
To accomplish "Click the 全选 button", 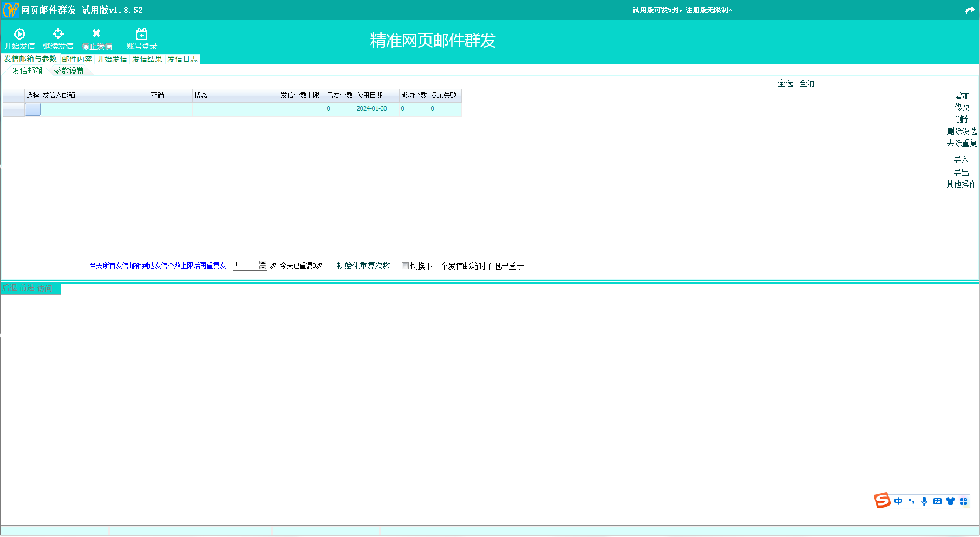I will tap(785, 83).
